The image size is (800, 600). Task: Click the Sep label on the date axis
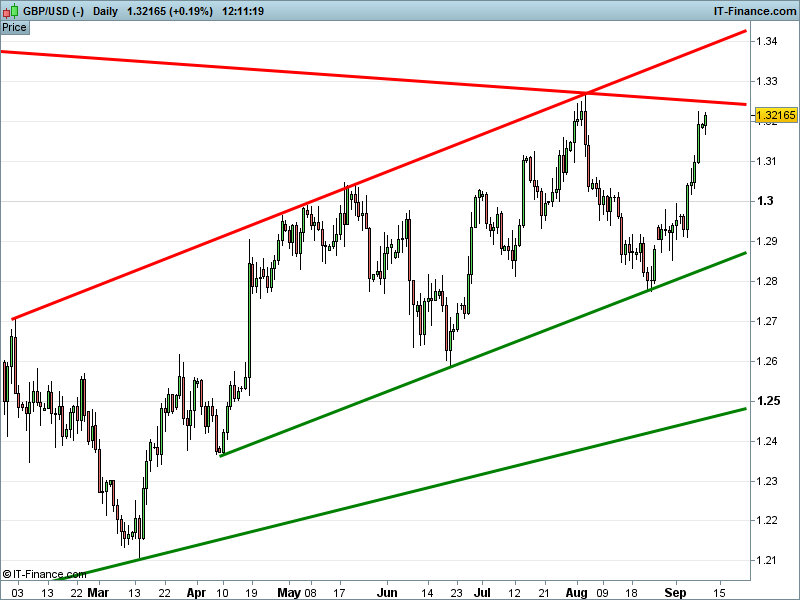tap(676, 592)
